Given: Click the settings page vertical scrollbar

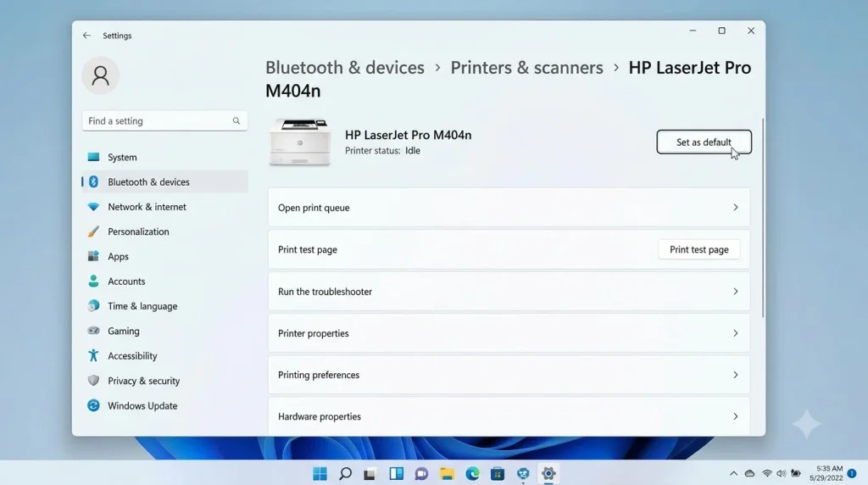Looking at the screenshot, I should 763,218.
